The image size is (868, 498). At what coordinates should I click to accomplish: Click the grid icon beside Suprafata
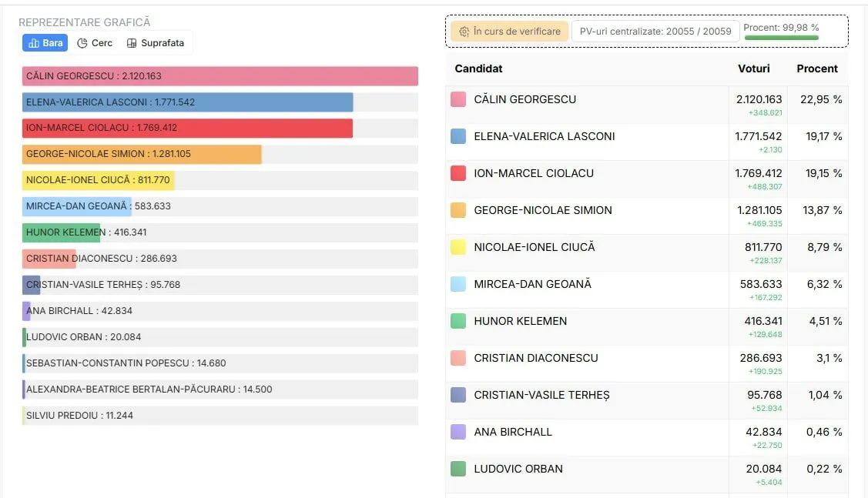[x=132, y=43]
